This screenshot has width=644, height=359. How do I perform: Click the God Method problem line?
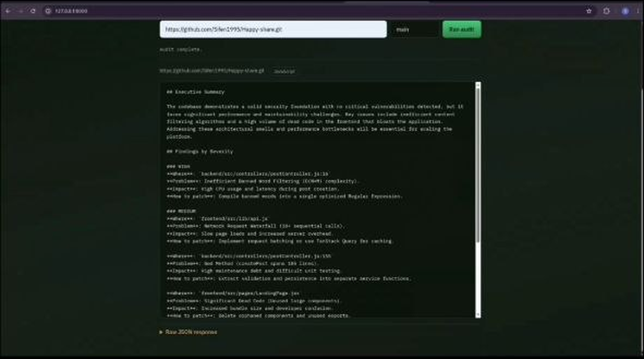click(x=242, y=263)
